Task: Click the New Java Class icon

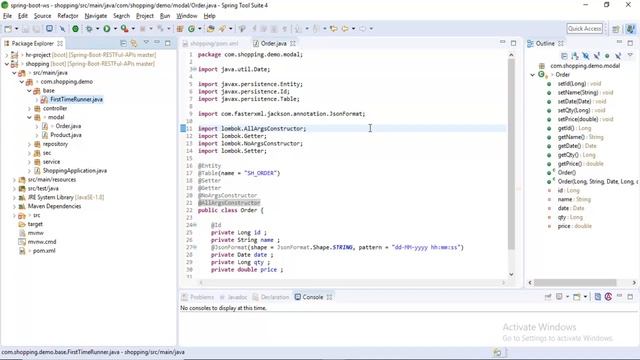Action: pos(191,29)
